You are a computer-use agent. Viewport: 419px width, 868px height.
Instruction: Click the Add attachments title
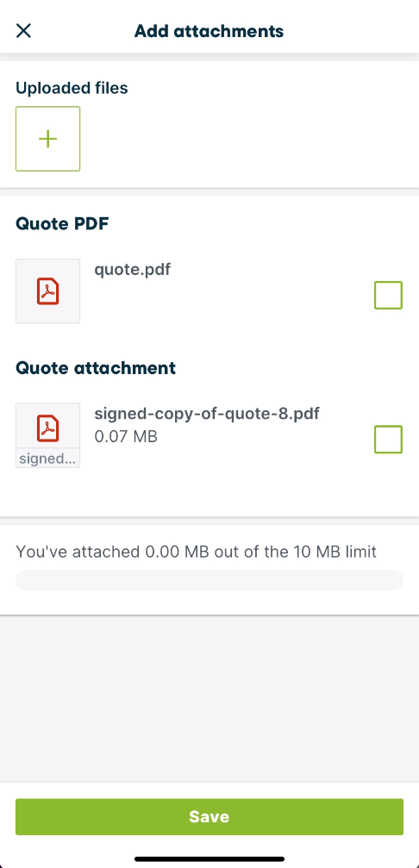coord(209,30)
